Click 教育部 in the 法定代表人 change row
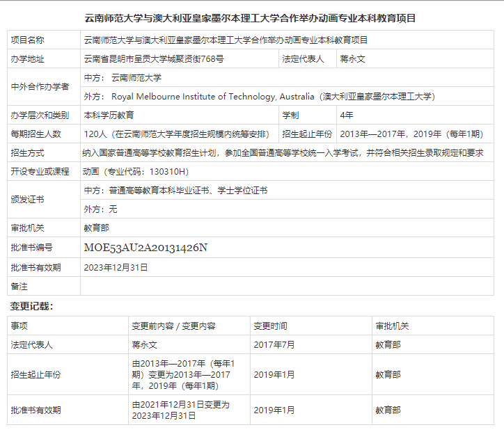Screen dimensions: 504x432 (x=388, y=344)
